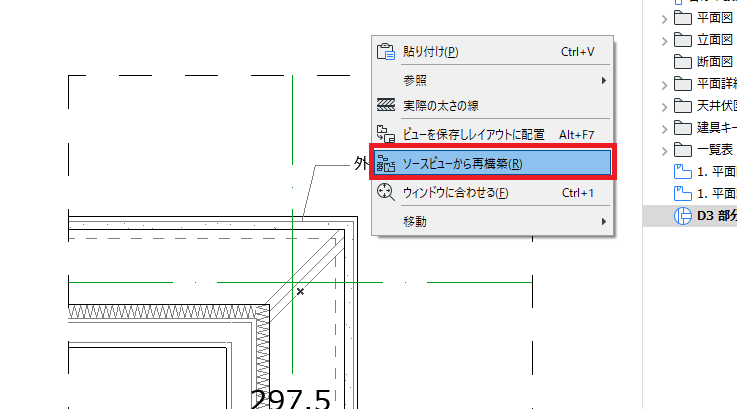Click the true line weight hatch icon
This screenshot has width=737, height=409.
click(x=386, y=105)
